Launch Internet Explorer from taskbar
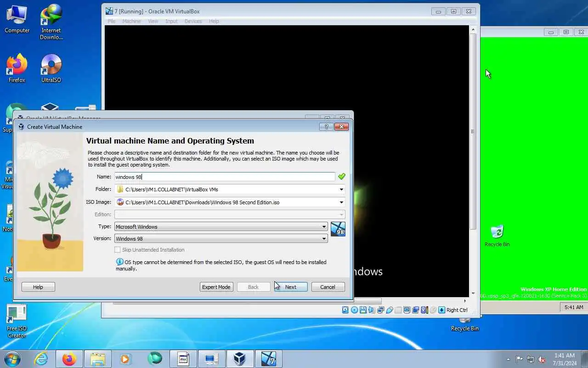The image size is (588, 368). point(41,359)
